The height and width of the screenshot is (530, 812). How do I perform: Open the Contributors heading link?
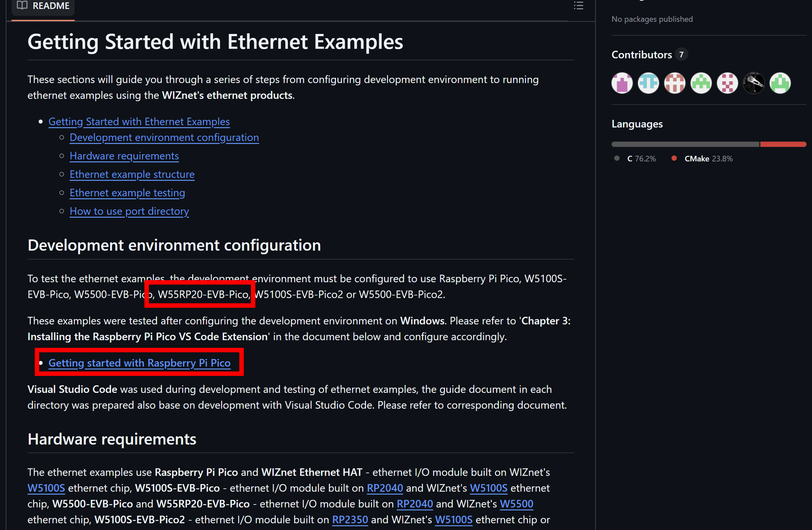click(x=641, y=55)
